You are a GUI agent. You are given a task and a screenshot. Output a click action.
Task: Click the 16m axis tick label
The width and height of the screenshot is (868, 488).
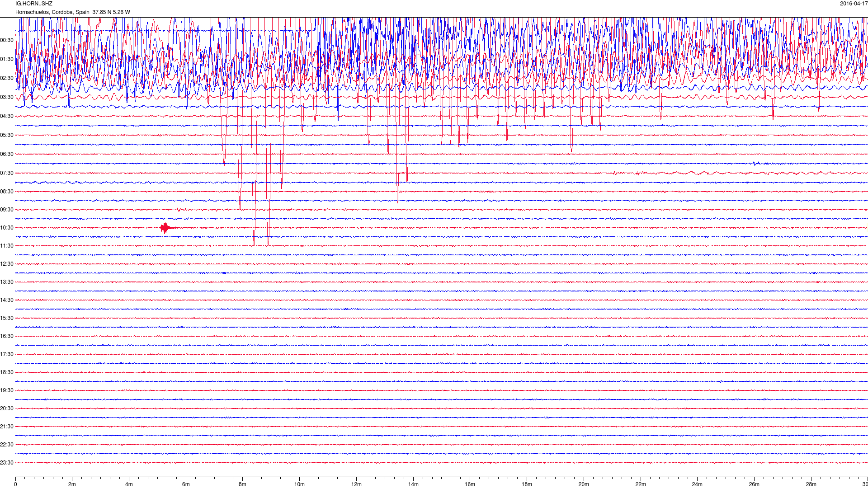coord(470,484)
